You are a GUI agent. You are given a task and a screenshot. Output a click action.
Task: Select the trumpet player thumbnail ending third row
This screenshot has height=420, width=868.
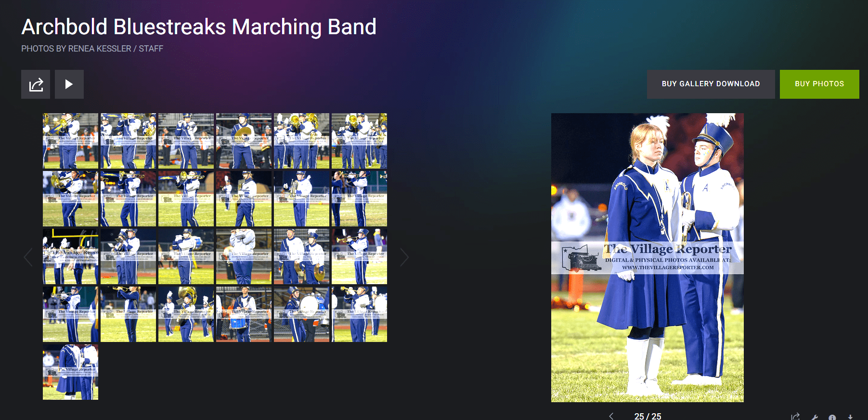(x=359, y=256)
